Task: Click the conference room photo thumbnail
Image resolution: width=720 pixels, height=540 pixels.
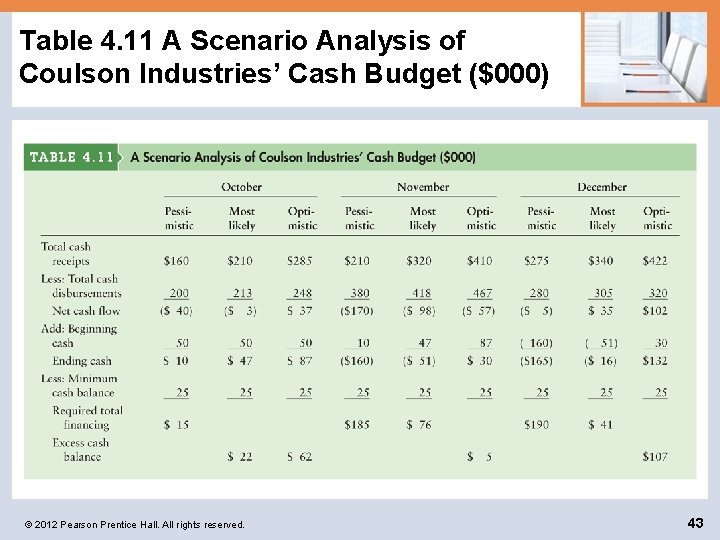Action: click(x=645, y=59)
